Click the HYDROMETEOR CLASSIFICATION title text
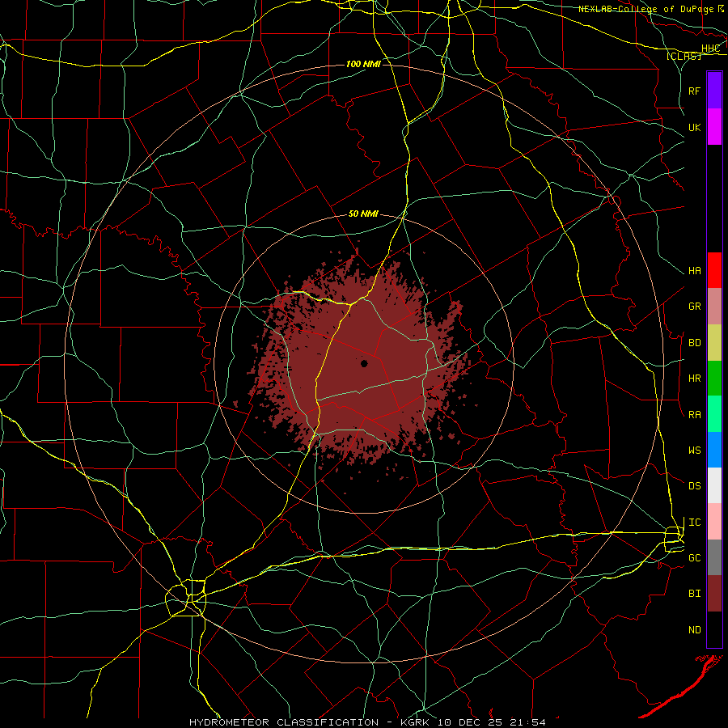 click(x=284, y=722)
